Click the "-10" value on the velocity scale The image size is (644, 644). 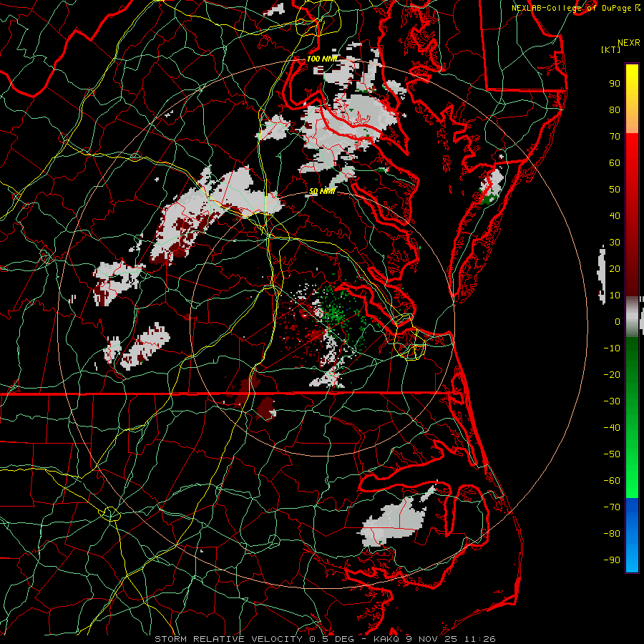pyautogui.click(x=612, y=348)
